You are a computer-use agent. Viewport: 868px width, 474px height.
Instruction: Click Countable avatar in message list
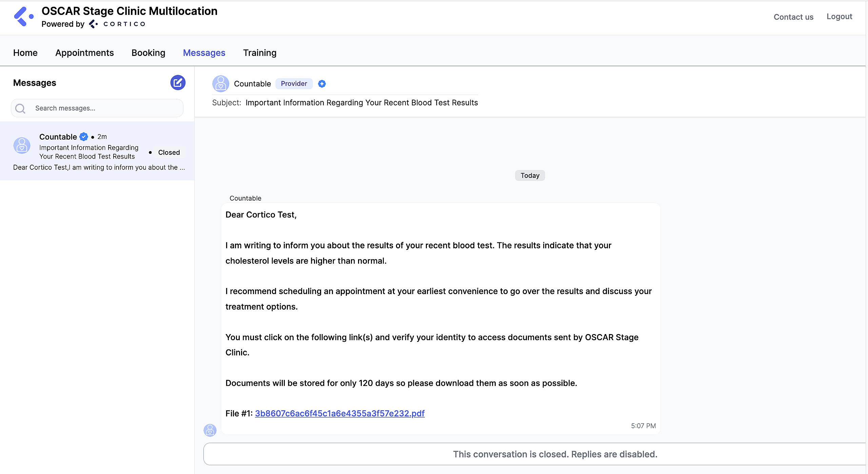coord(22,146)
